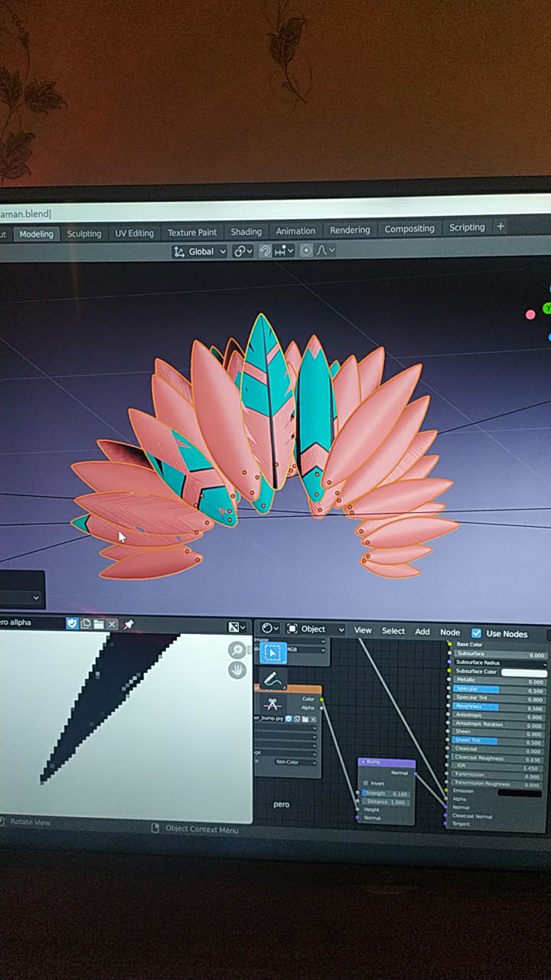
Task: Toggle proportional editing in viewport header
Action: click(306, 250)
